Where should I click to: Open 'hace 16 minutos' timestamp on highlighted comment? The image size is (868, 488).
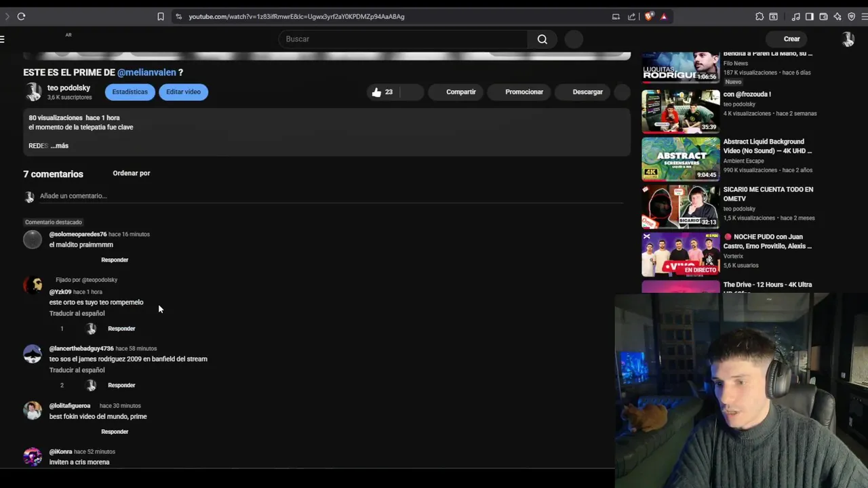(x=129, y=234)
